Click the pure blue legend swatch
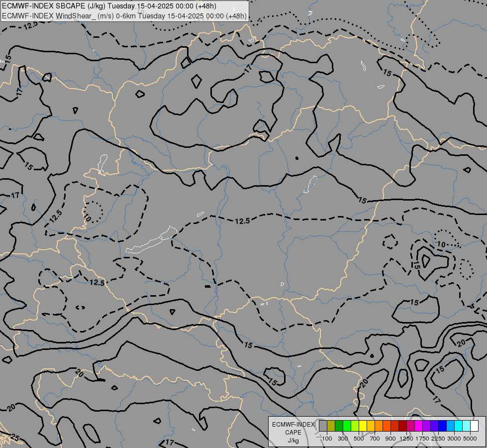The height and width of the screenshot is (448, 487). (443, 426)
